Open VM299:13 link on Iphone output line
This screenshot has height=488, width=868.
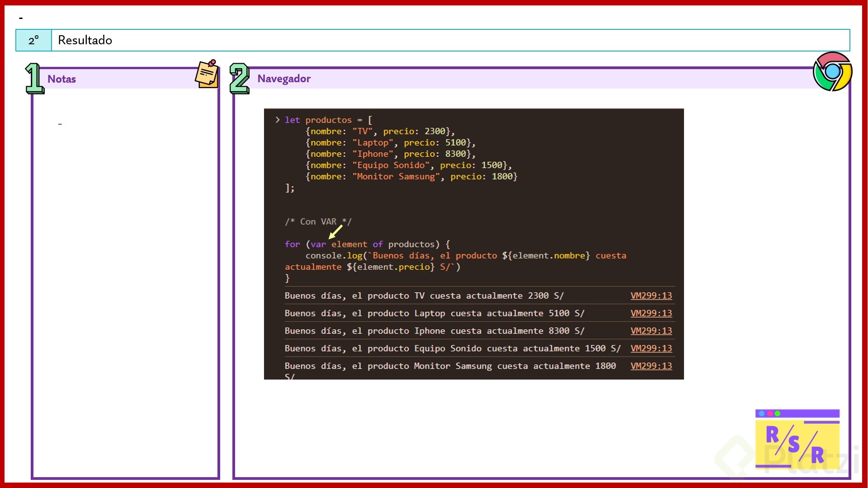pos(651,331)
